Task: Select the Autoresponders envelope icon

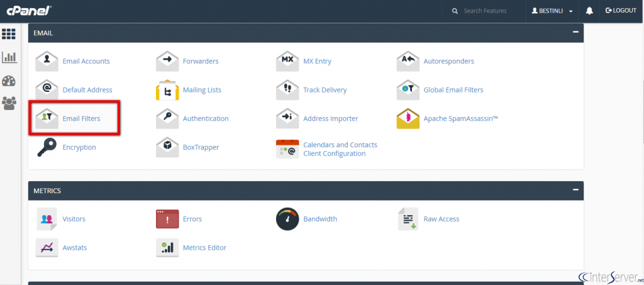Action: [408, 61]
